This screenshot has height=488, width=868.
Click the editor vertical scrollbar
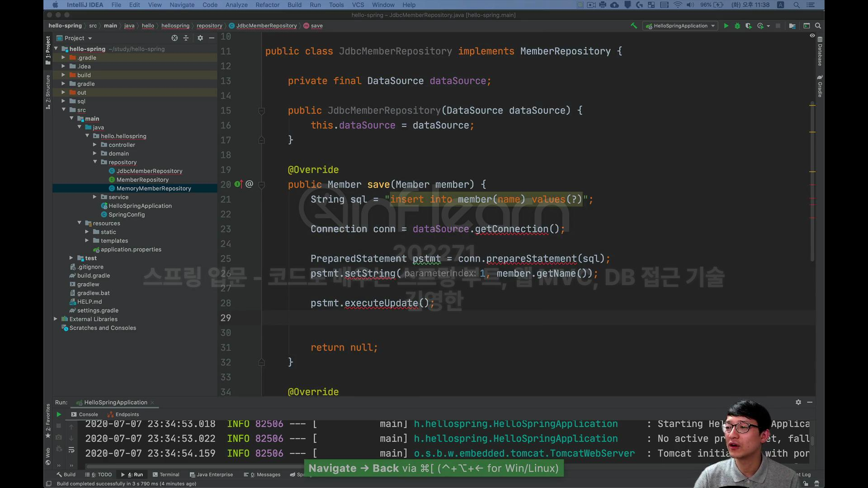(812, 181)
